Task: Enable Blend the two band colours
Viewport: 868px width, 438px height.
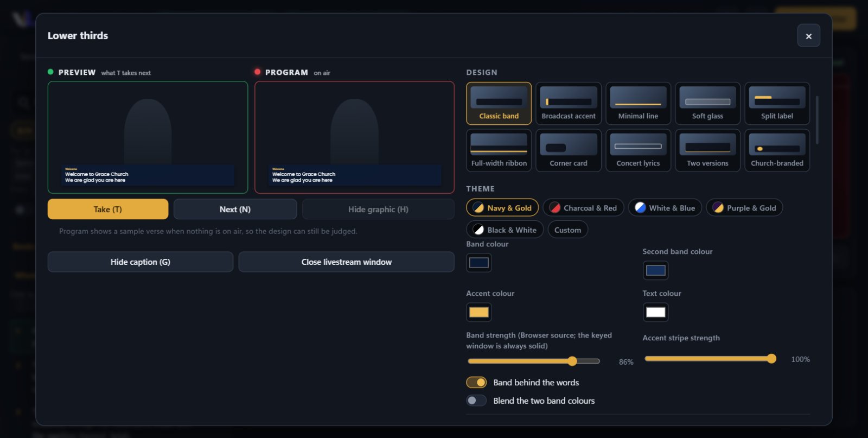Action: [x=476, y=401]
